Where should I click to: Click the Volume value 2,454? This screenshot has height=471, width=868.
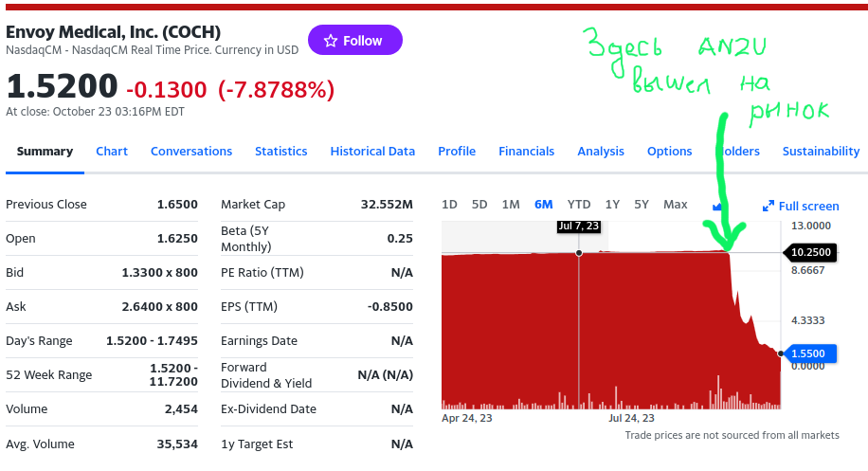coord(181,409)
